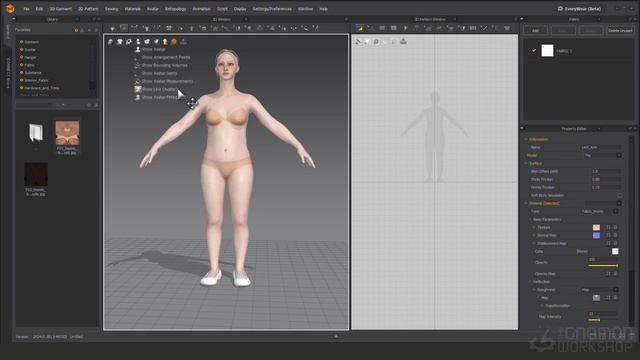Viewport: 640px width, 360px height.
Task: Collapse the Material (Selected) section
Action: click(526, 203)
